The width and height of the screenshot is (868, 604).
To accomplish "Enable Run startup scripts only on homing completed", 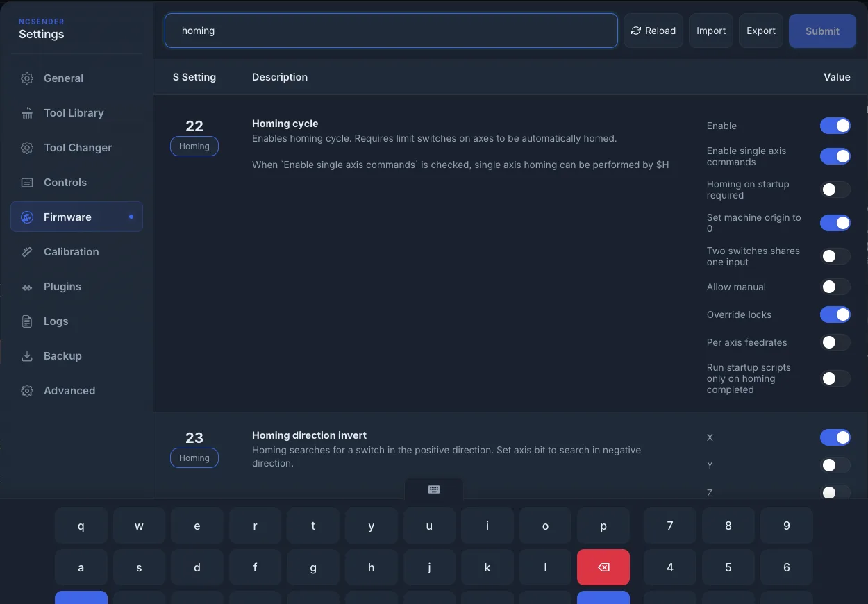I will 835,378.
